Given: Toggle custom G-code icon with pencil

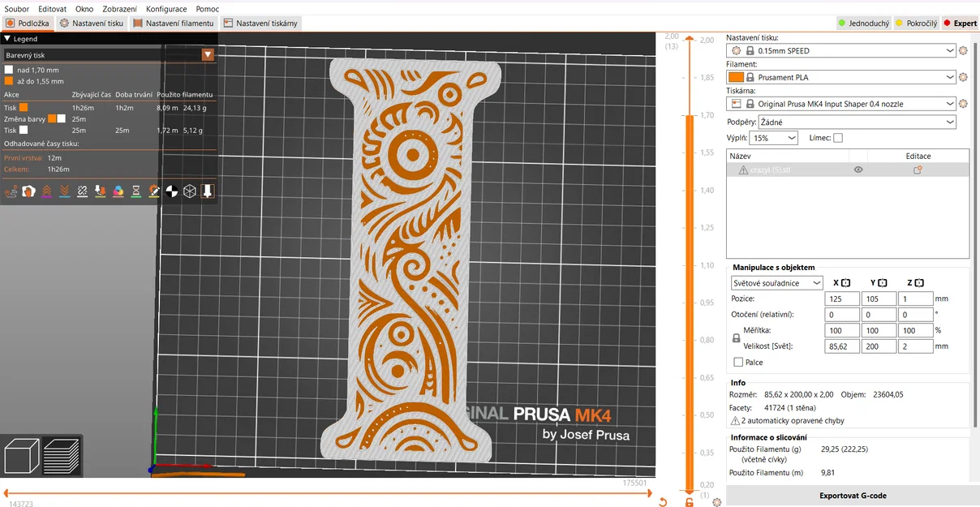Looking at the screenshot, I should [x=154, y=191].
